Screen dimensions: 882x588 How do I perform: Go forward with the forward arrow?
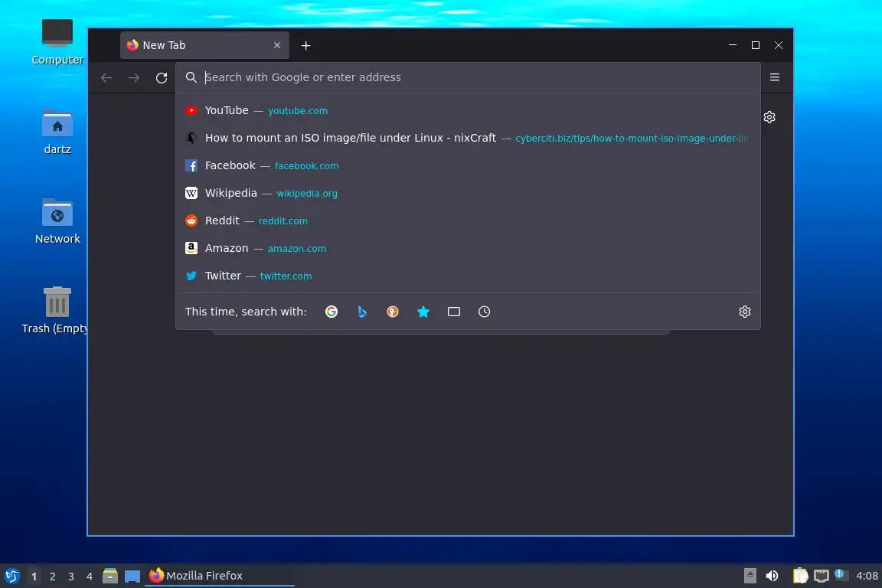click(134, 77)
